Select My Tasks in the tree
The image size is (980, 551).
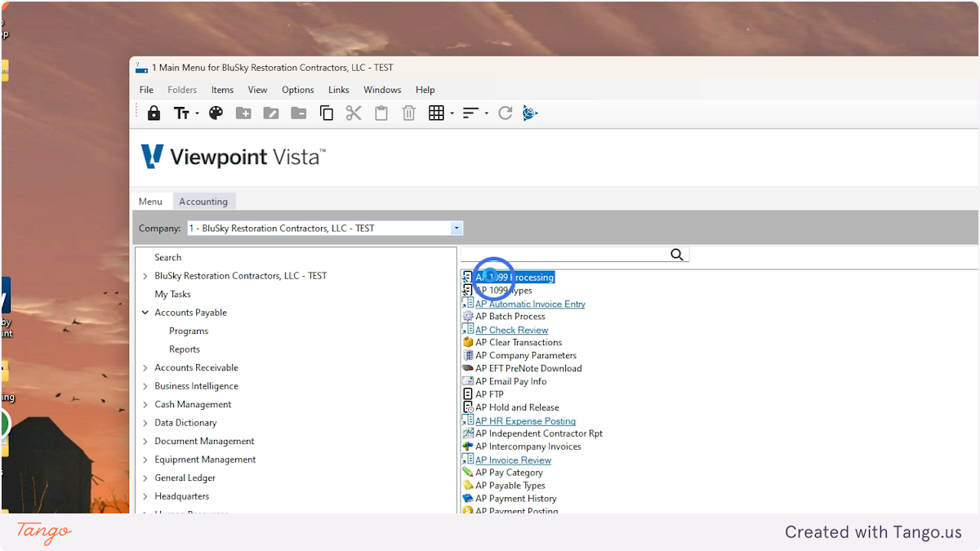[x=172, y=294]
